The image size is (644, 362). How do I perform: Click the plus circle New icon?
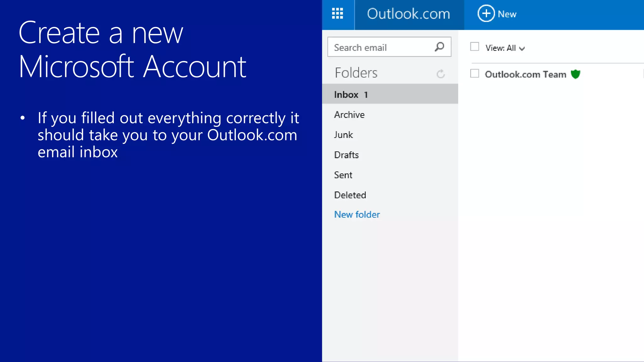pyautogui.click(x=486, y=14)
